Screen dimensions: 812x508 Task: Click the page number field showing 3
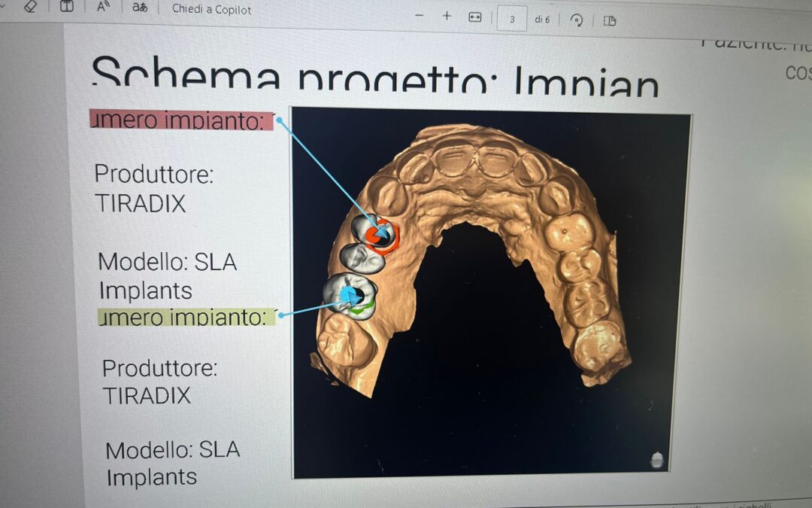pos(512,20)
